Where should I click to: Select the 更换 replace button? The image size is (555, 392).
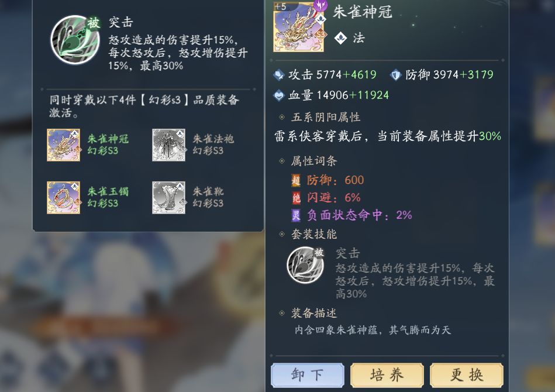(467, 375)
